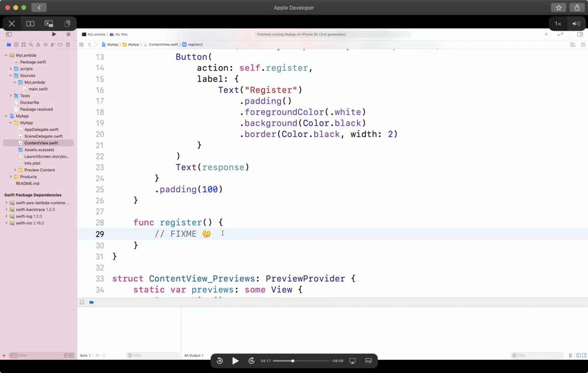Viewport: 588px width, 373px height.
Task: Enable picture-in-picture mode
Action: [49, 24]
